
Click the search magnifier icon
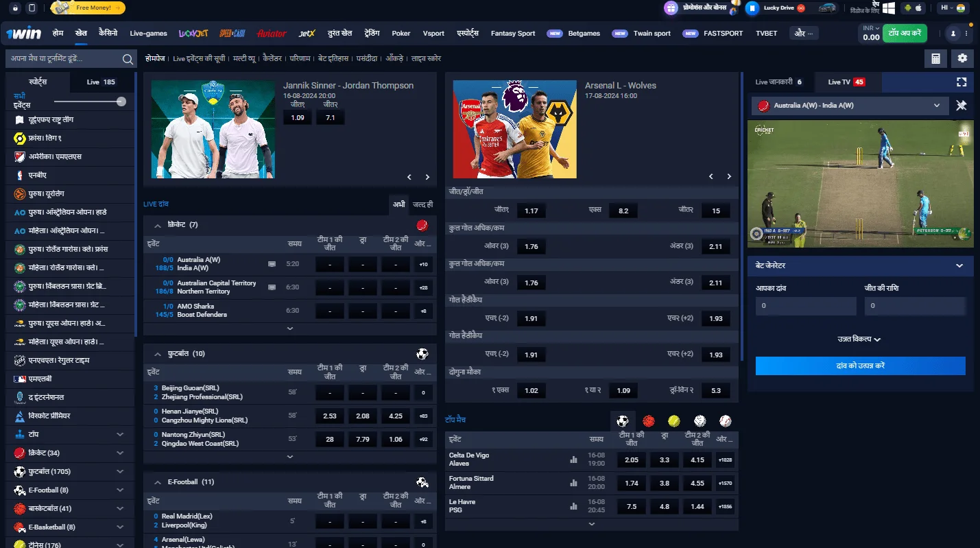128,59
